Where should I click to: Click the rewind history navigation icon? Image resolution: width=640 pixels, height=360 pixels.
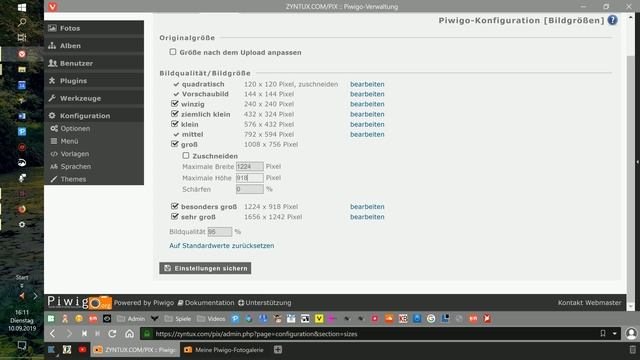point(84,333)
